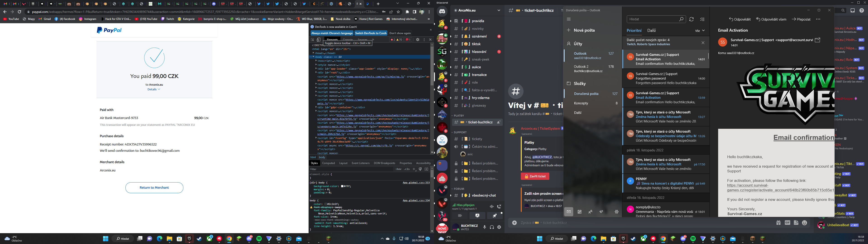The image size is (868, 244).
Task: Mute the Discord microphone
Action: point(485,227)
